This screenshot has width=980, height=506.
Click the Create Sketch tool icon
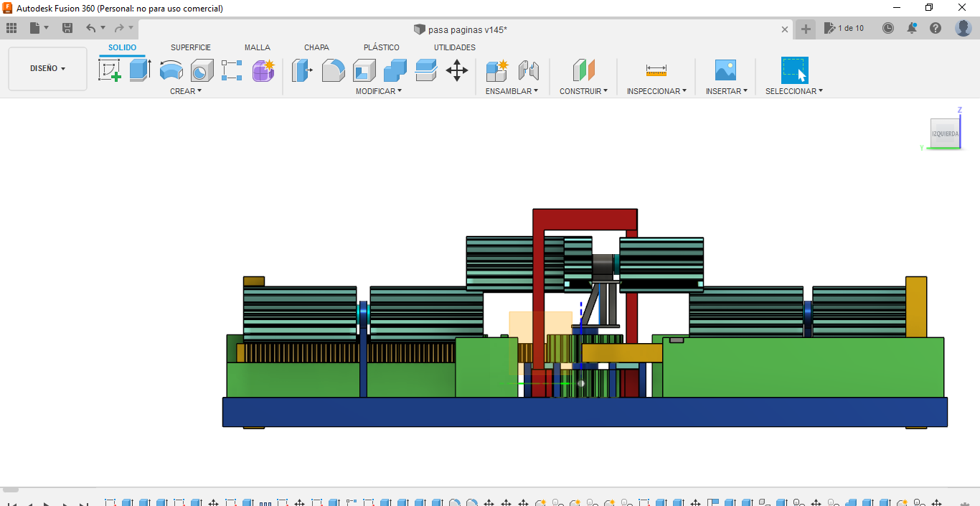(x=109, y=70)
